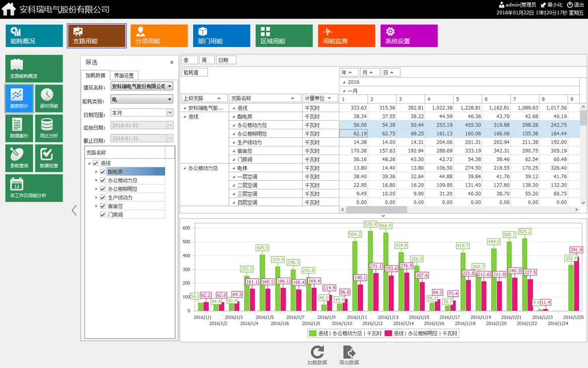Viewport: 588px width, 368px height.
Task: Switch to the 界面设置 tab
Action: (124, 76)
